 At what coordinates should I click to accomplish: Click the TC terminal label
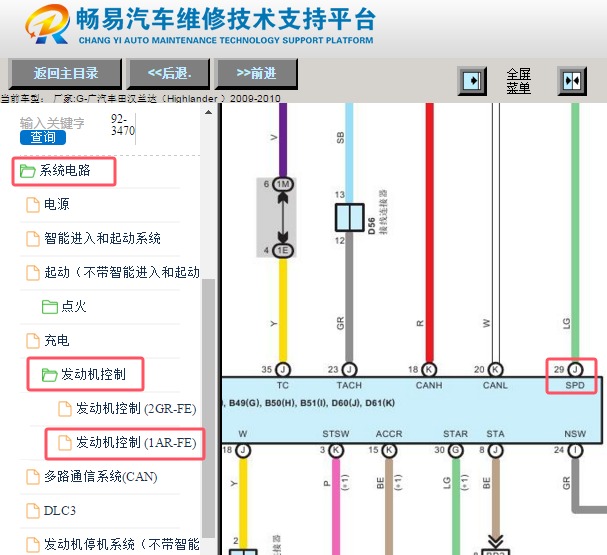[283, 385]
